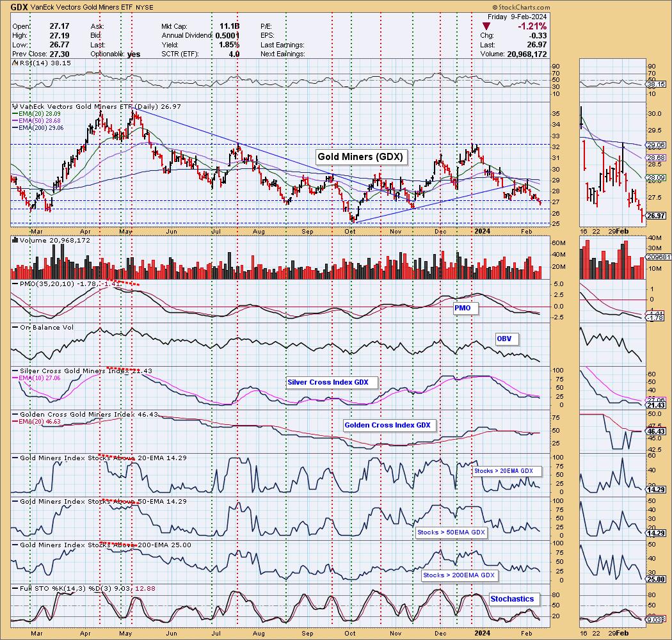Click the Low value 26.77
Screen dimensions: 672x640
(60, 45)
